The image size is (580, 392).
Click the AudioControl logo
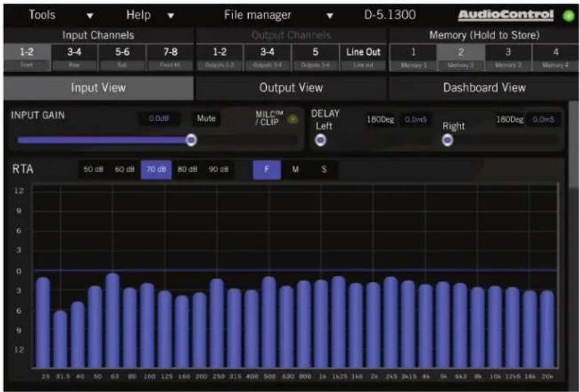coord(506,15)
